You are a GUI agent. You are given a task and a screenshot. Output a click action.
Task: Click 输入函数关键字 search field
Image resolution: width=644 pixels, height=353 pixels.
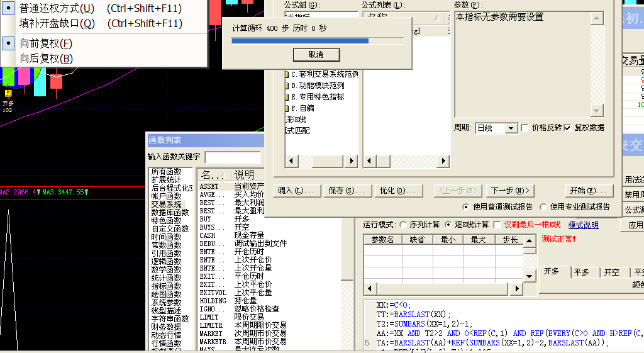[x=233, y=157]
